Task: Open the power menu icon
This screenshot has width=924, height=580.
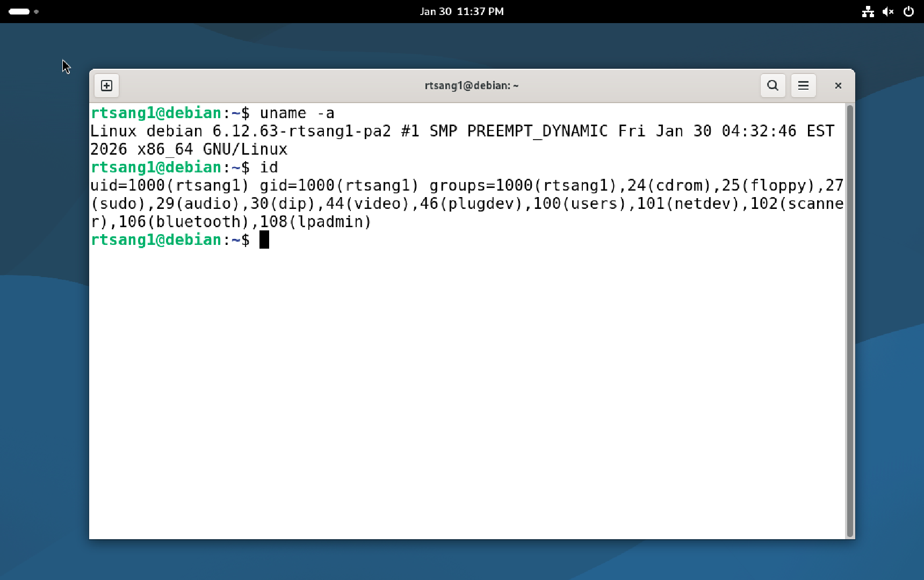Action: [x=908, y=11]
